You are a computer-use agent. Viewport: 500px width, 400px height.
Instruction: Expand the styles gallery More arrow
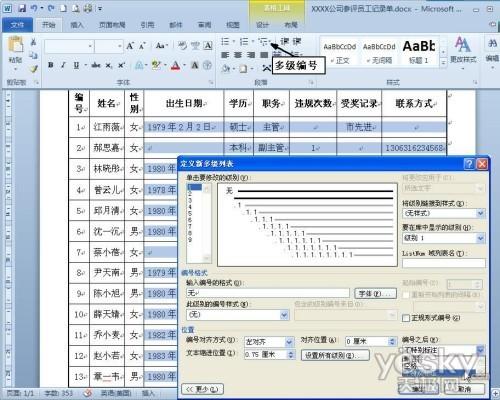click(x=443, y=62)
